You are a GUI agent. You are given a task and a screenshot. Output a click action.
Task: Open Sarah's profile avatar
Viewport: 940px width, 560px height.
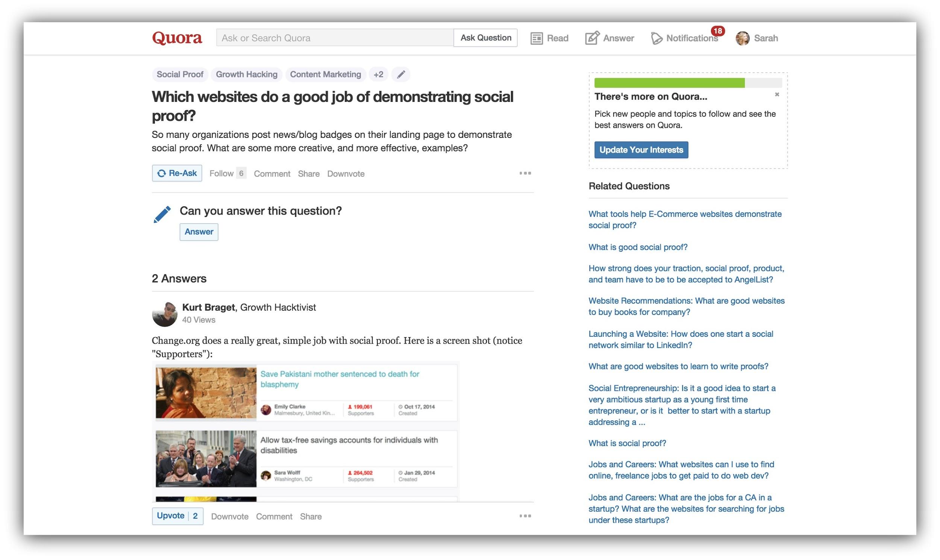(x=743, y=38)
